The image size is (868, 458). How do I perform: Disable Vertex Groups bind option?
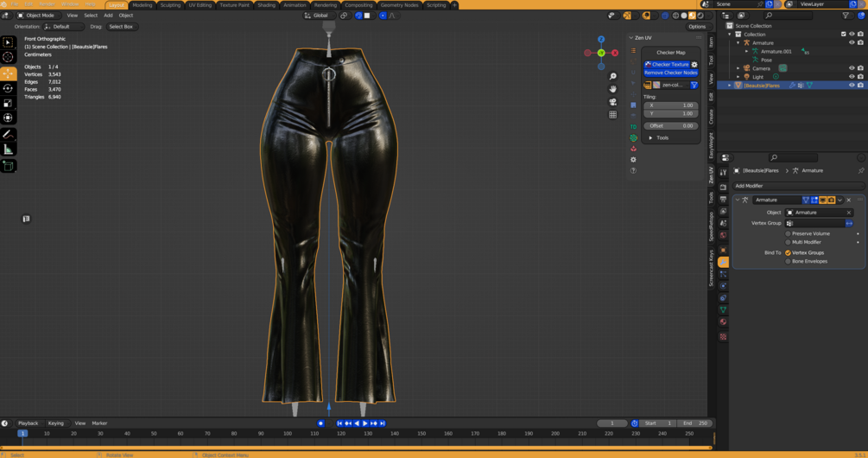pos(789,252)
